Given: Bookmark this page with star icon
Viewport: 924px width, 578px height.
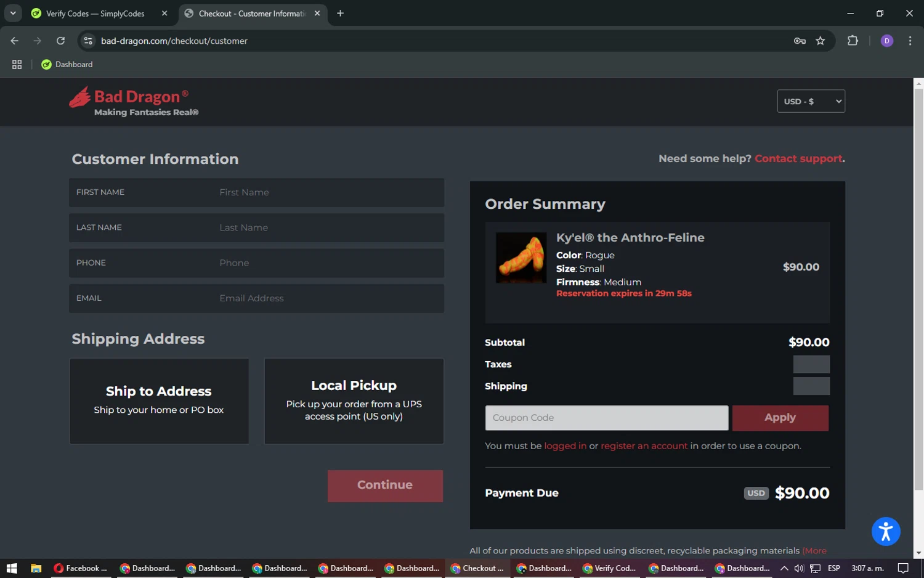Looking at the screenshot, I should [x=820, y=41].
